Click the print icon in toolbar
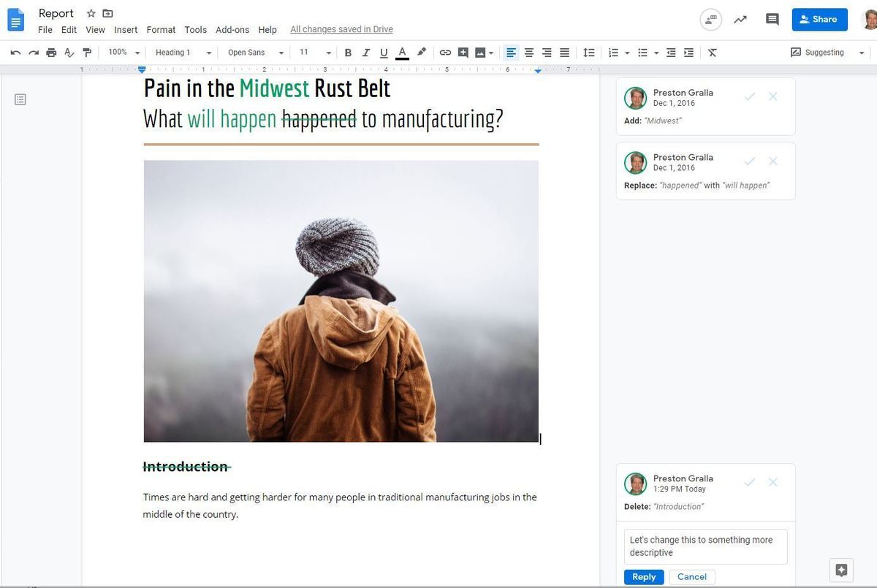The image size is (877, 588). point(51,53)
